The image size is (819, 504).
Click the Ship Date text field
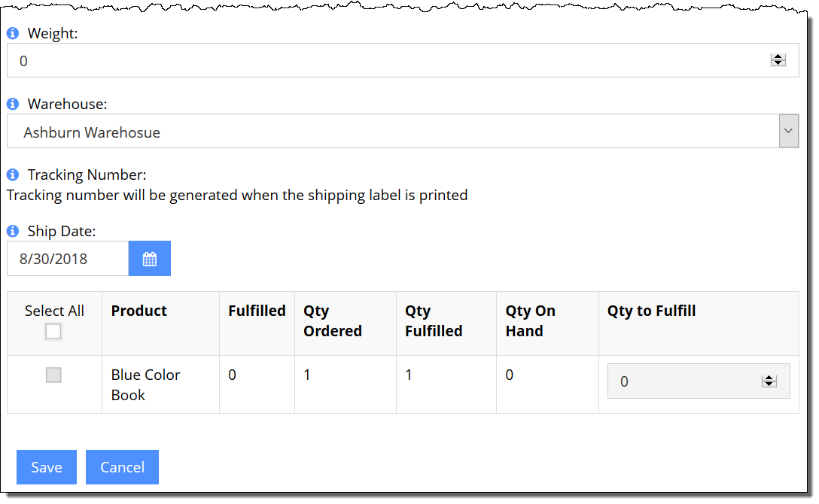pyautogui.click(x=68, y=258)
